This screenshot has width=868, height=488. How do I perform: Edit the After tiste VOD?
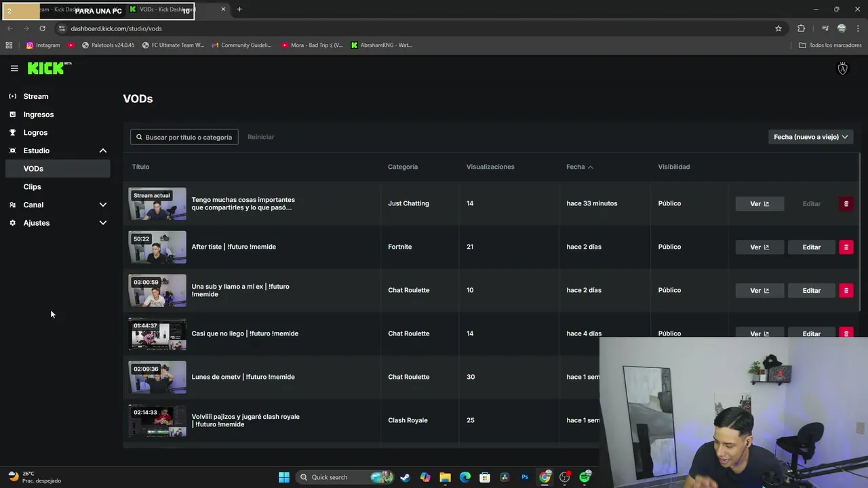pos(811,247)
